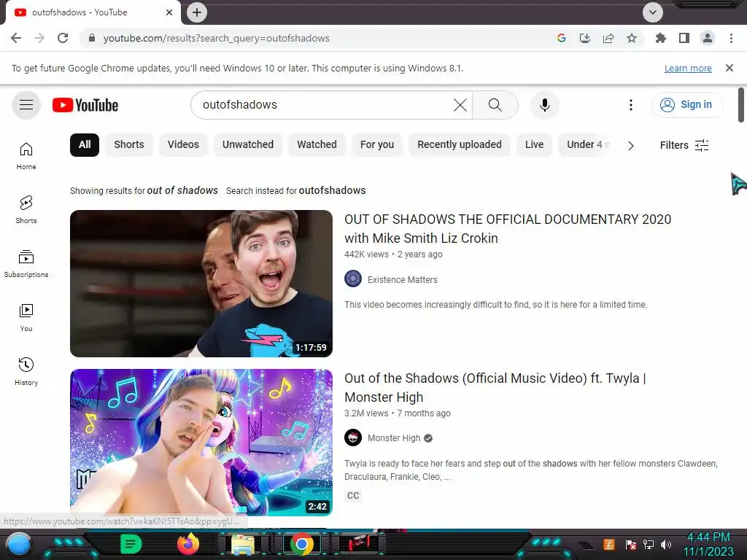This screenshot has height=560, width=747.
Task: Start voice search with the microphone icon
Action: coord(544,105)
